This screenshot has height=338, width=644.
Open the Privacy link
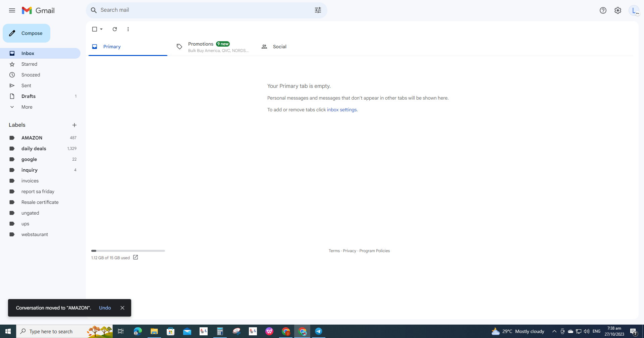click(x=350, y=251)
